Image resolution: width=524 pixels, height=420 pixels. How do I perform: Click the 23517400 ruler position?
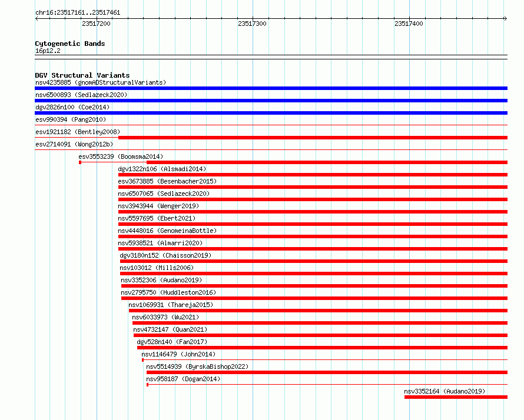[409, 24]
